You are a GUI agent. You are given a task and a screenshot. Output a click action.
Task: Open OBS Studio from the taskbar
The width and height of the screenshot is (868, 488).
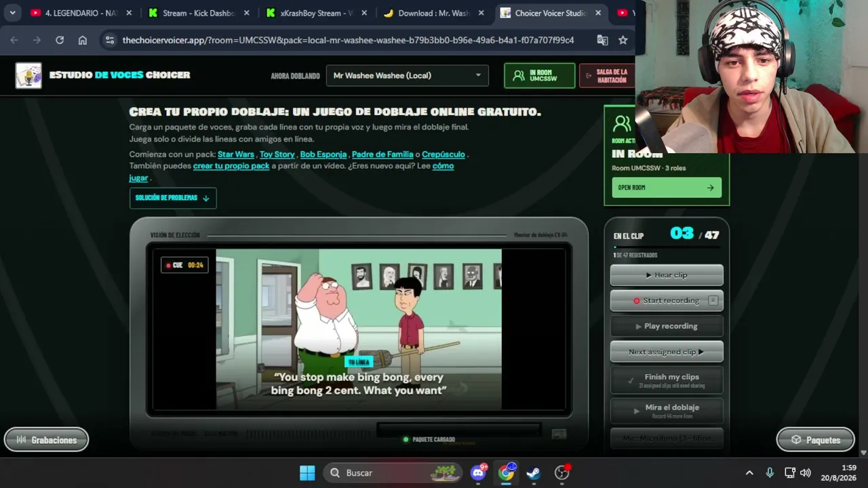coord(561,473)
